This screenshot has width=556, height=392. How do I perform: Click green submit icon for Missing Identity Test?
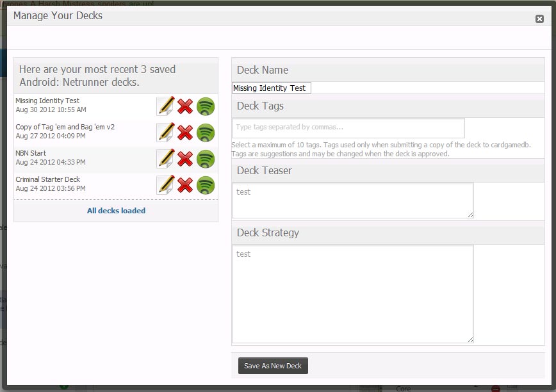(206, 106)
